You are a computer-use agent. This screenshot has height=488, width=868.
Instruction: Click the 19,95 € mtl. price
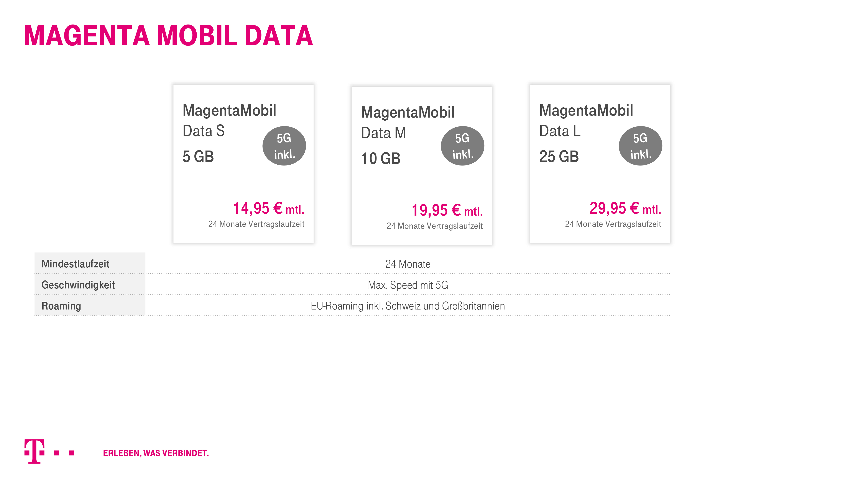pyautogui.click(x=447, y=210)
